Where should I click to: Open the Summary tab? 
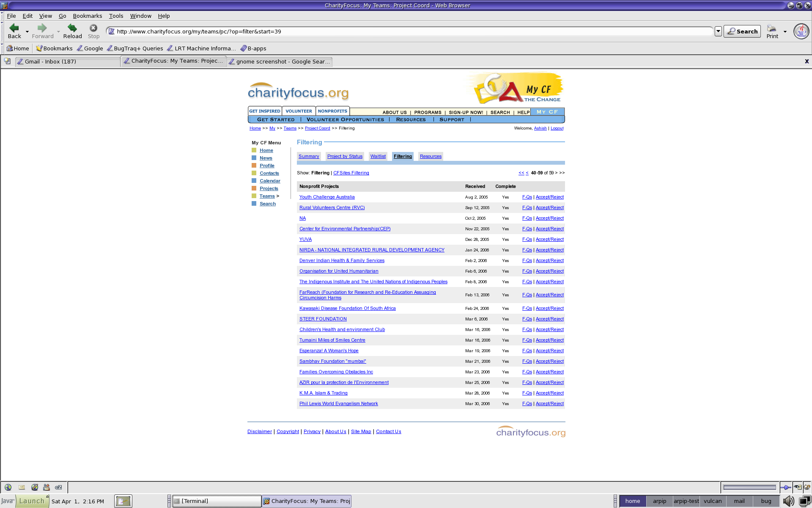point(309,156)
